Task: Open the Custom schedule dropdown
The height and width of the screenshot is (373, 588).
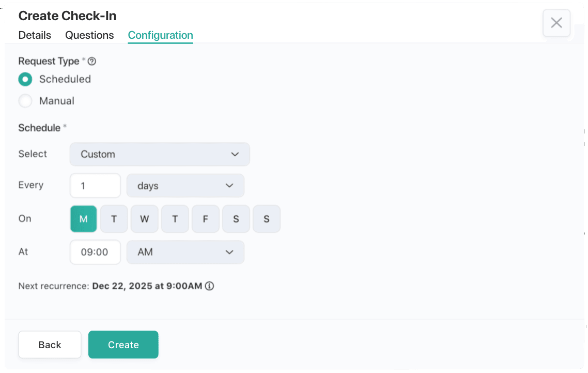Action: click(160, 154)
